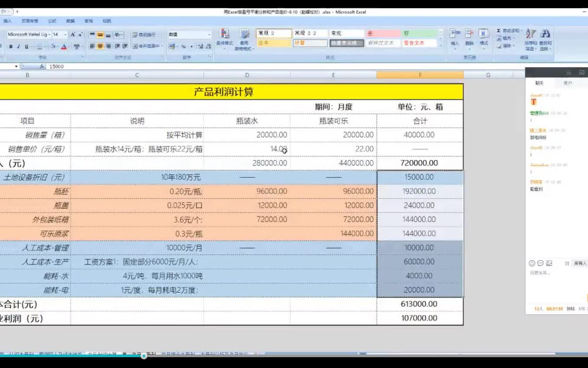
Task: Open the Review (审阅) tab
Action: click(89, 21)
